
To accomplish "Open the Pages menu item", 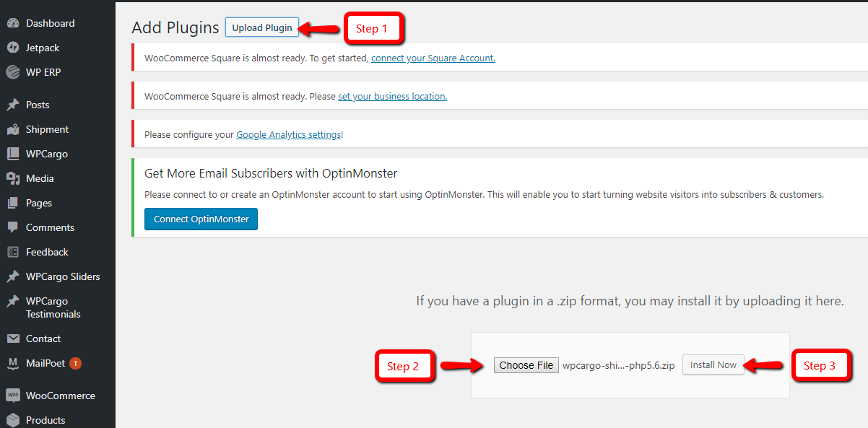I will coord(39,203).
